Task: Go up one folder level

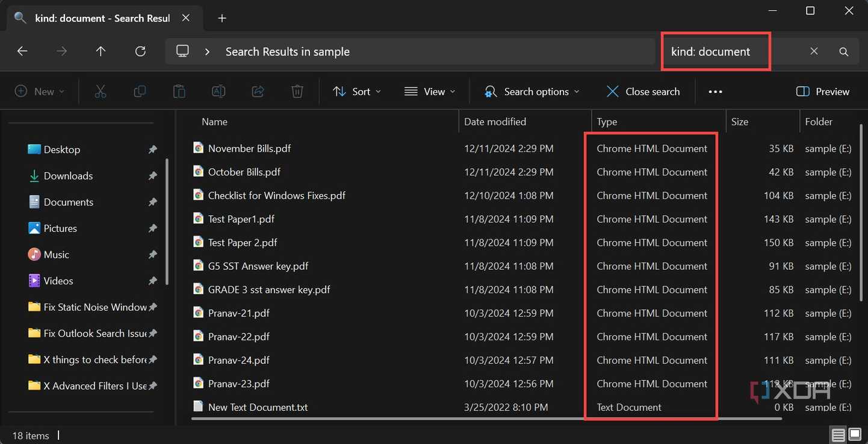Action: (x=101, y=51)
